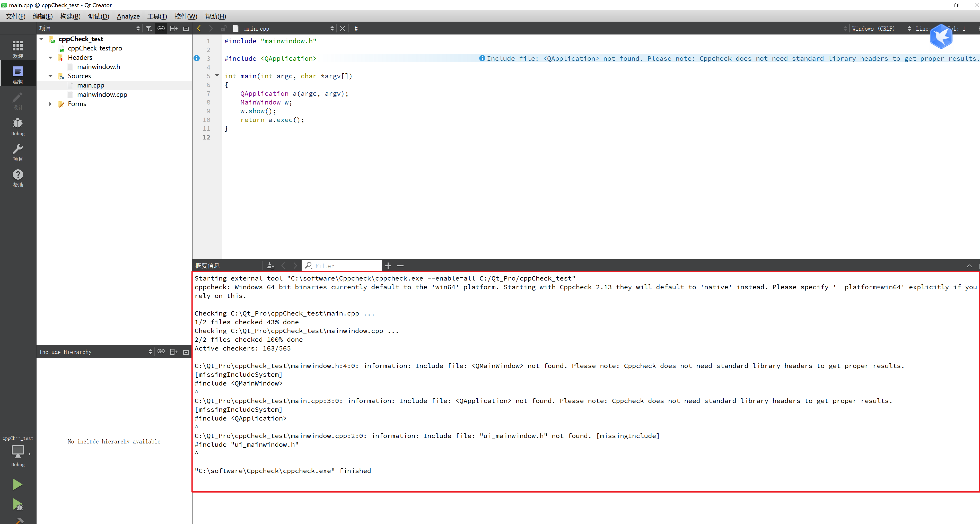Open the 文件(F) menu
Viewport: 980px width, 524px height.
tap(14, 16)
